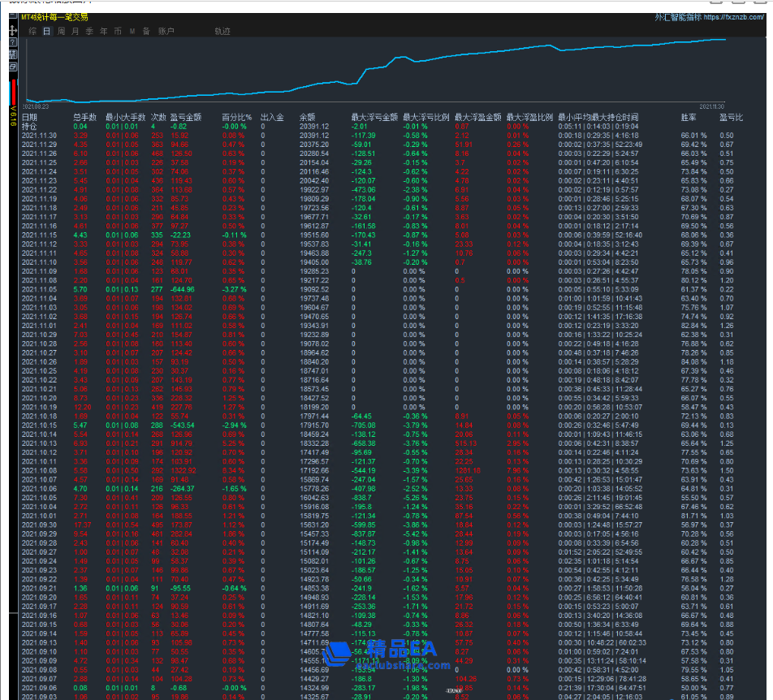The width and height of the screenshot is (773, 700).
Task: Click the 综 summary tab
Action: [33, 31]
